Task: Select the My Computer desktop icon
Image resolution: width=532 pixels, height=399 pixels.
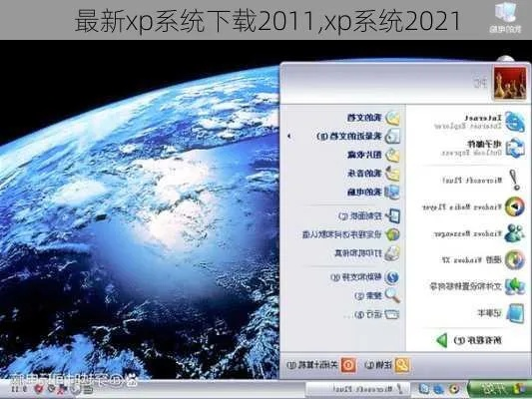Action: [504, 18]
